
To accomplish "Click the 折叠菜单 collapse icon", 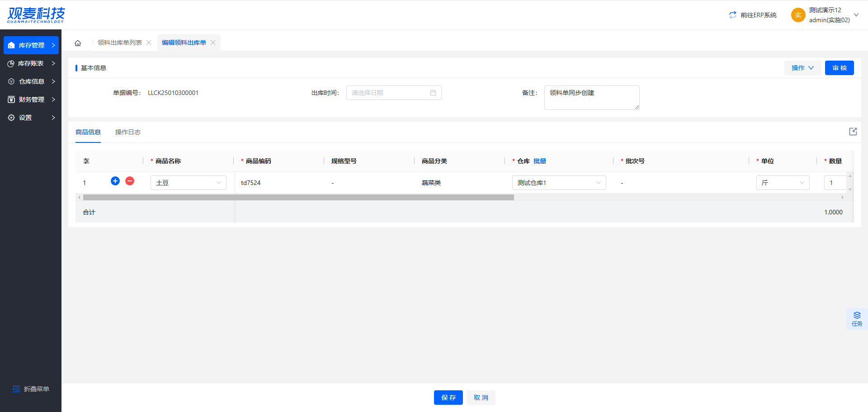I will (16, 389).
